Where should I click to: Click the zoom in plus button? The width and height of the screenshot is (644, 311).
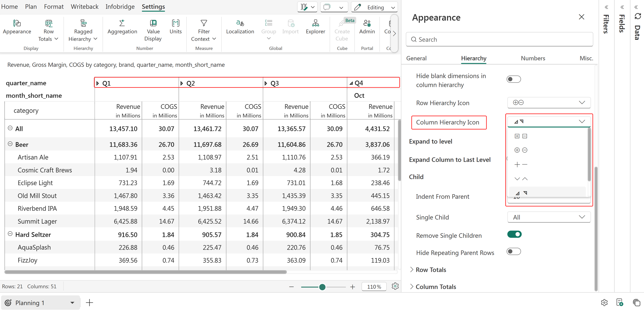(x=353, y=287)
